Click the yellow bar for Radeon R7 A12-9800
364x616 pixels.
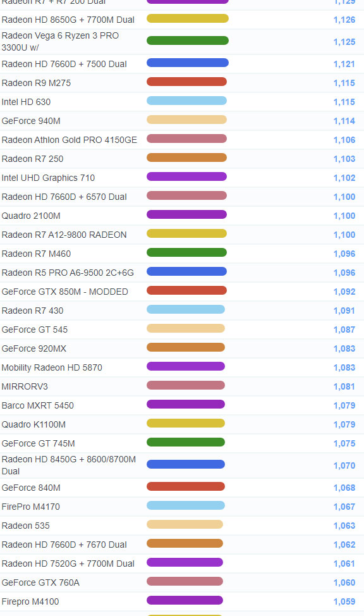[x=187, y=234]
